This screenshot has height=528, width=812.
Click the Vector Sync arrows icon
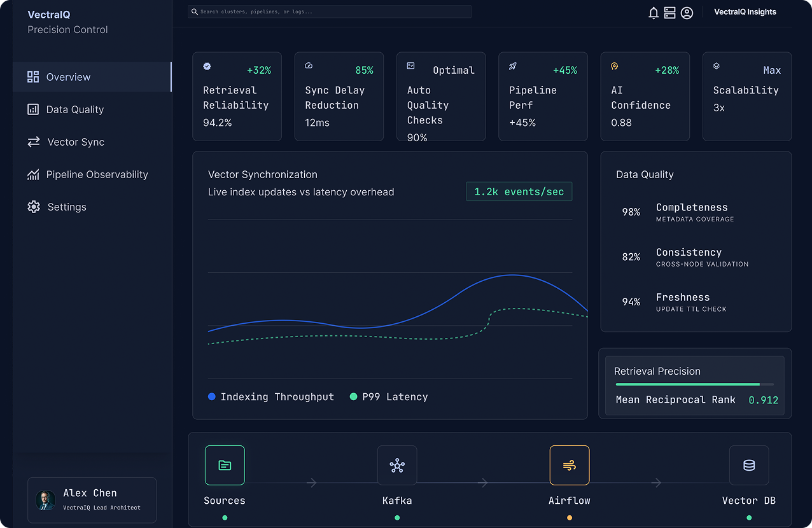click(34, 142)
